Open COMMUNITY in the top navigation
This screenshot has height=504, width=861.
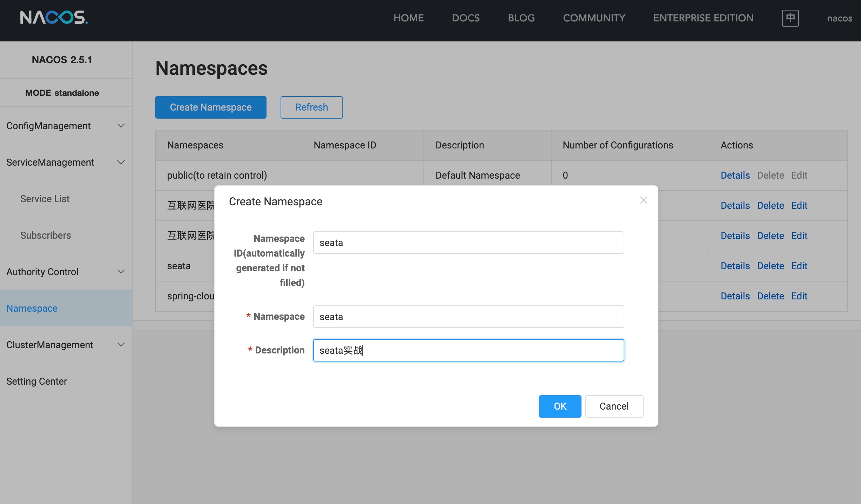tap(594, 18)
